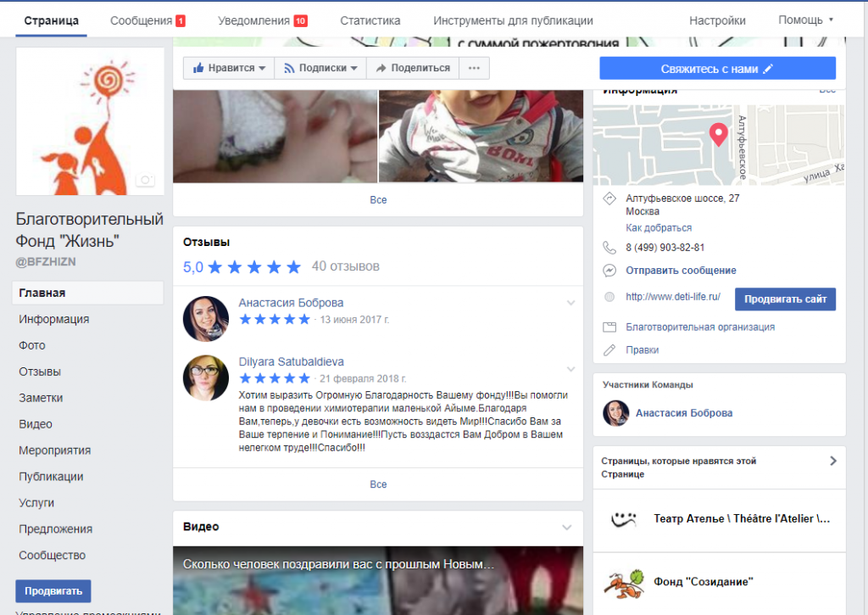The image size is (868, 615).
Task: Open the Страница tab
Action: coord(52,20)
